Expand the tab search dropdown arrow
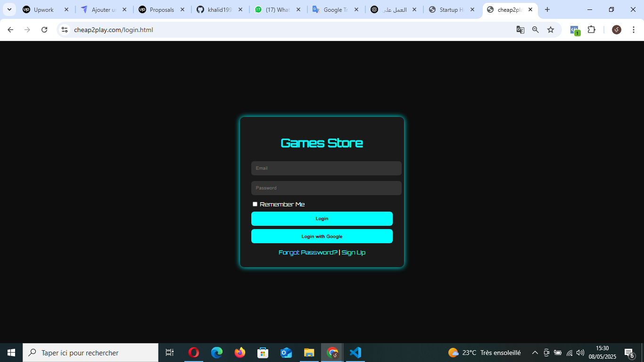The height and width of the screenshot is (362, 644). [9, 9]
